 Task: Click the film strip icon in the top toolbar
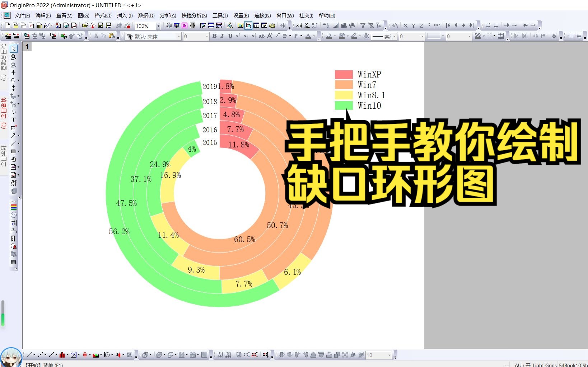[192, 25]
